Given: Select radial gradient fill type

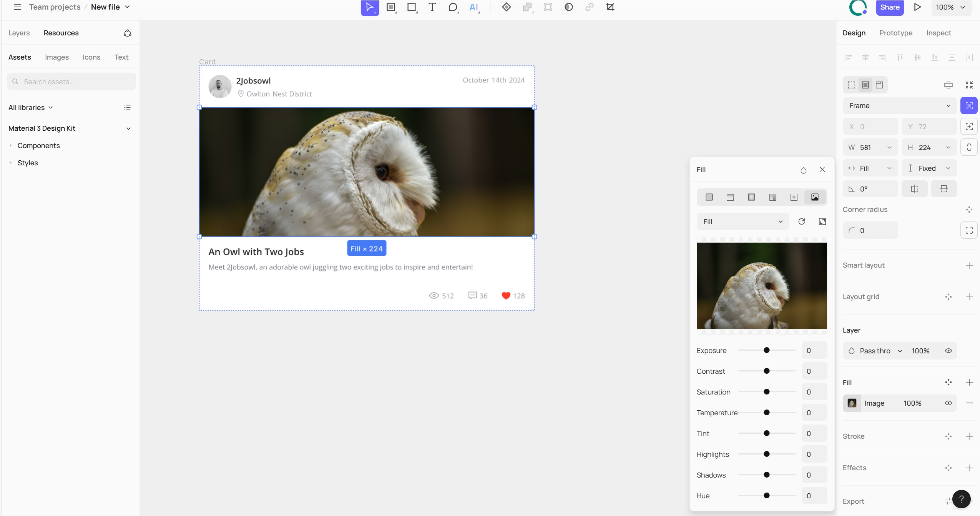Looking at the screenshot, I should pos(751,197).
